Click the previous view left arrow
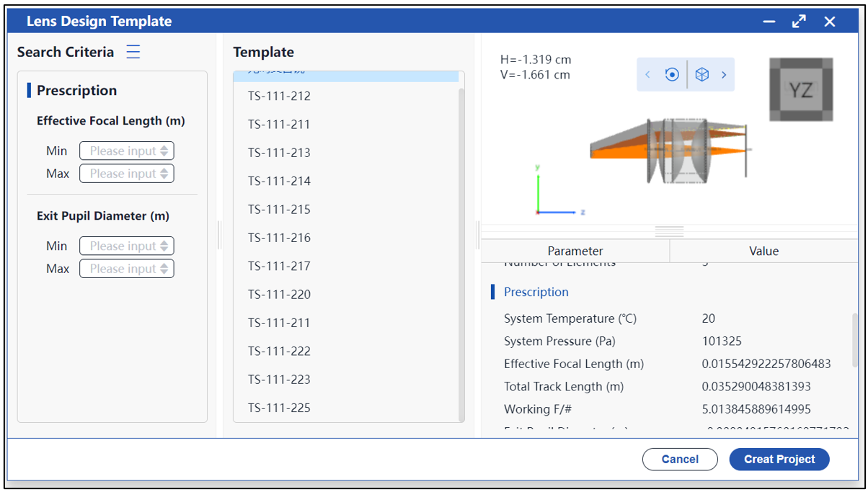 point(647,75)
